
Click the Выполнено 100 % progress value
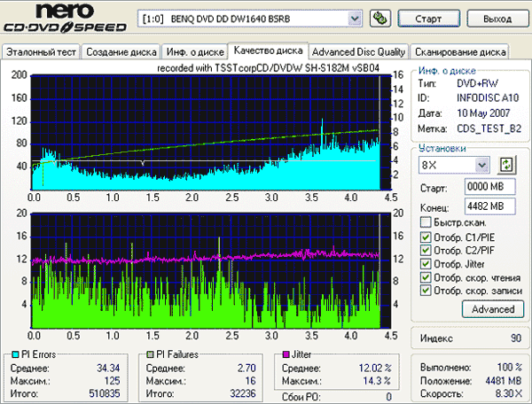(509, 367)
